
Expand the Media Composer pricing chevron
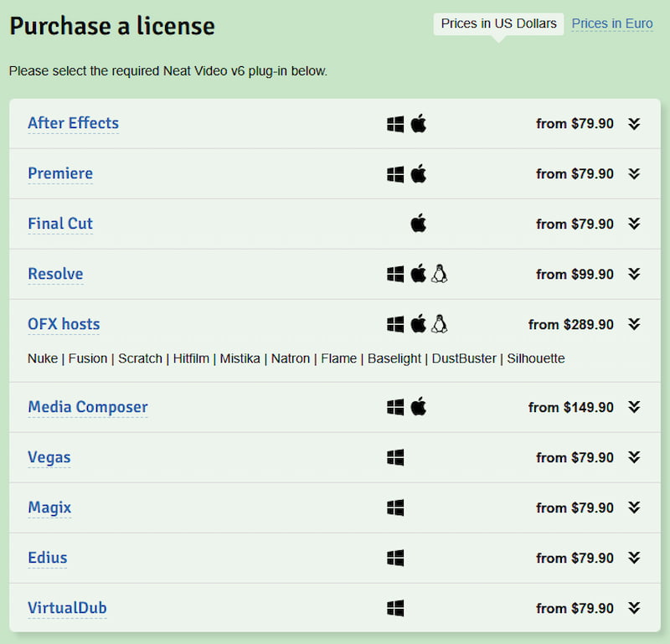tap(635, 407)
